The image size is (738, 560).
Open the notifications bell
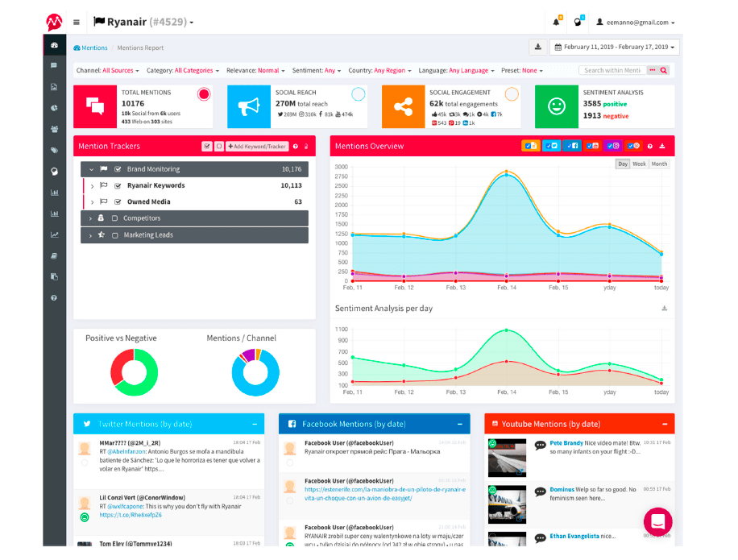[x=557, y=22]
